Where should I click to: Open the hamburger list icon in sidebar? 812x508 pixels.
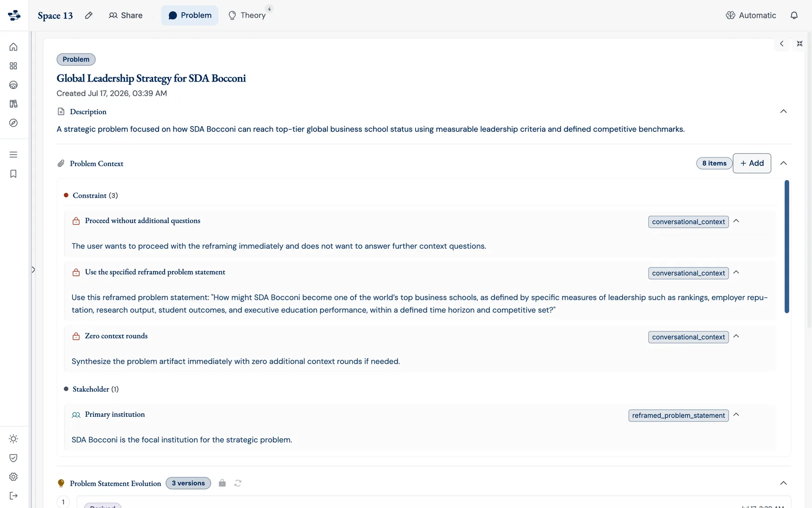(x=14, y=155)
